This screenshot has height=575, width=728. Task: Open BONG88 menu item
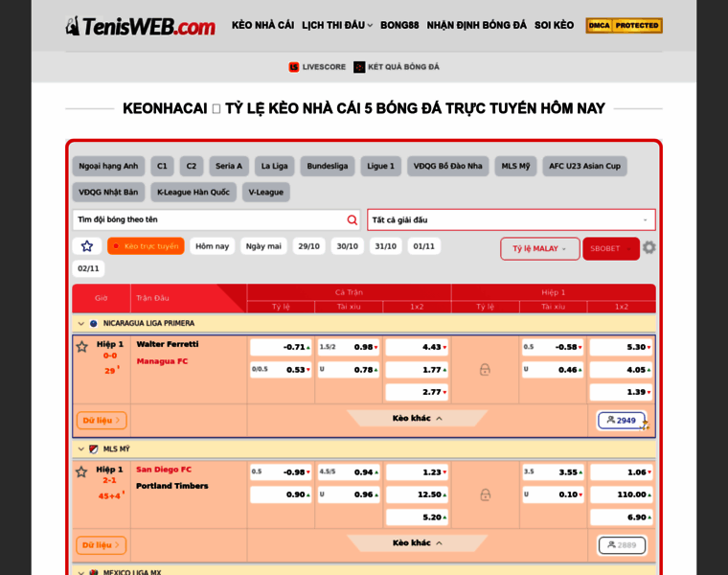[399, 26]
